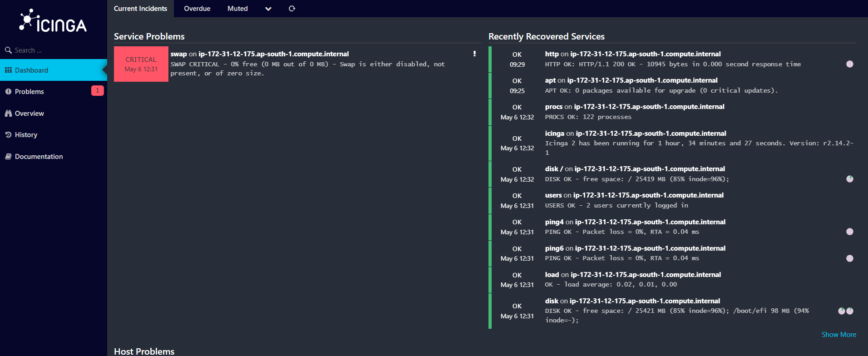Open the Documentation menu item
Screen dimensions: 868x356
[x=39, y=157]
